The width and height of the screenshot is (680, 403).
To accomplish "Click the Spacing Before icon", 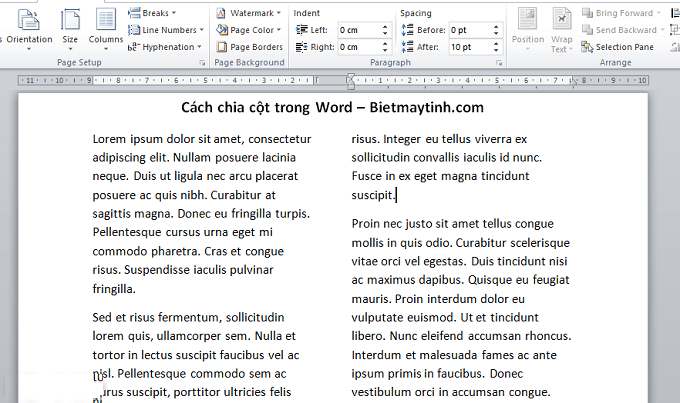I will (407, 30).
